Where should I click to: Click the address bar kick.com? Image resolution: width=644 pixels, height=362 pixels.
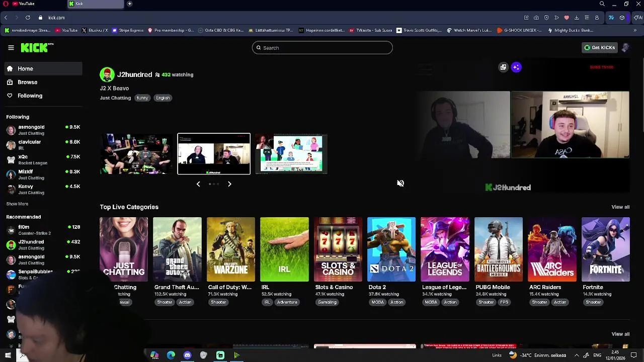(x=56, y=18)
